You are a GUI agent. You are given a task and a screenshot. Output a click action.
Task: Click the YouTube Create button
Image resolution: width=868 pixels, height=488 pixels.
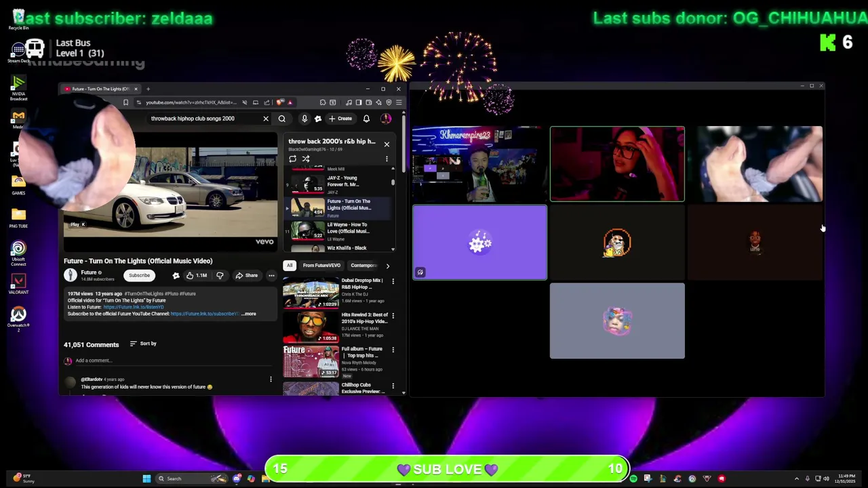click(x=340, y=119)
